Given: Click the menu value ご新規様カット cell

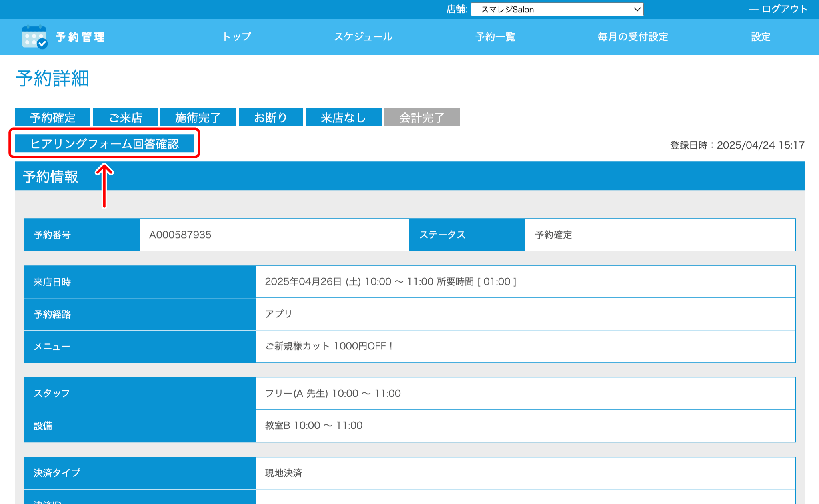Looking at the screenshot, I should (525, 346).
